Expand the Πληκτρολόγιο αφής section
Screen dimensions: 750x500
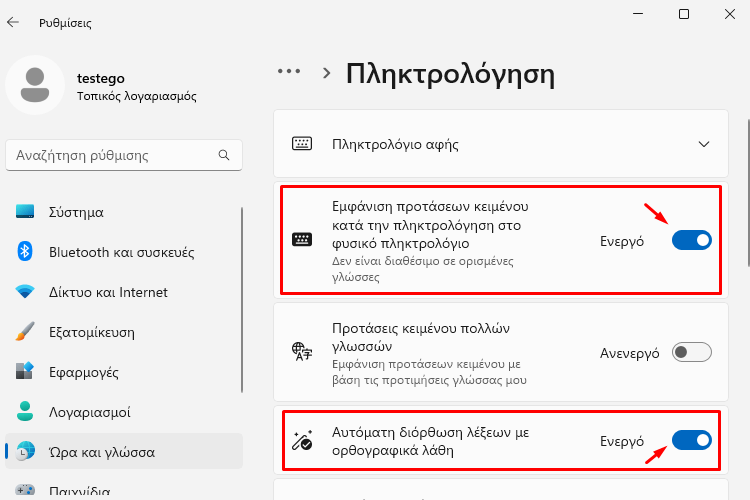[501, 144]
